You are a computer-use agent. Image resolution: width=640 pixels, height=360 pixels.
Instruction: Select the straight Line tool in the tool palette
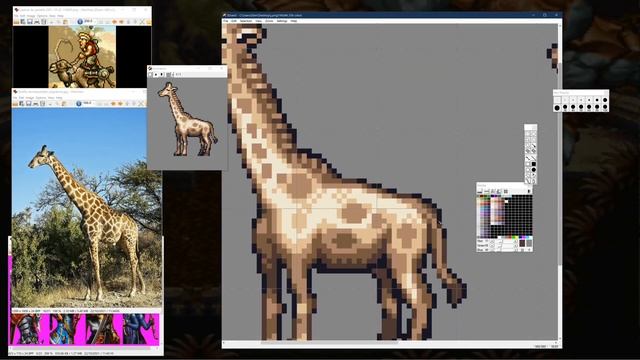533,158
